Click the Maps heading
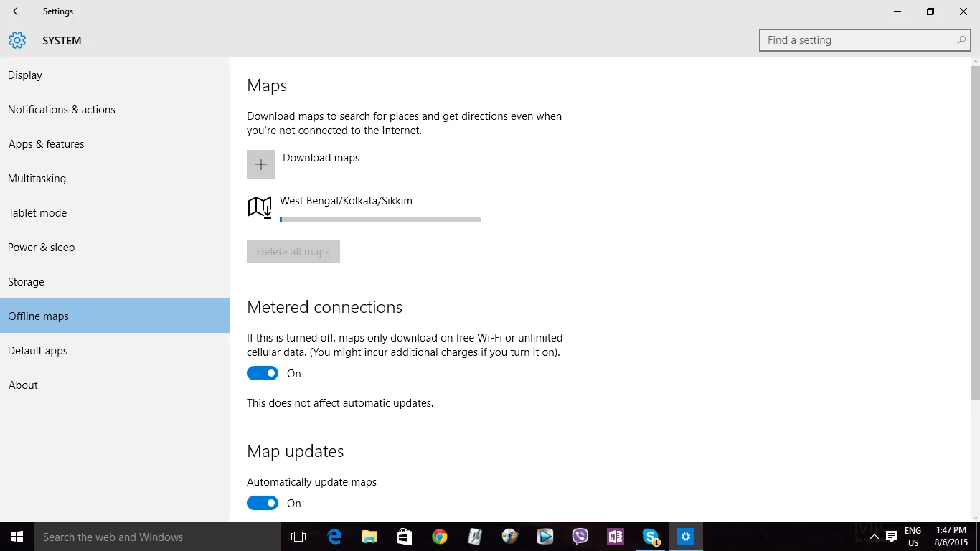This screenshot has height=551, width=980. (267, 85)
